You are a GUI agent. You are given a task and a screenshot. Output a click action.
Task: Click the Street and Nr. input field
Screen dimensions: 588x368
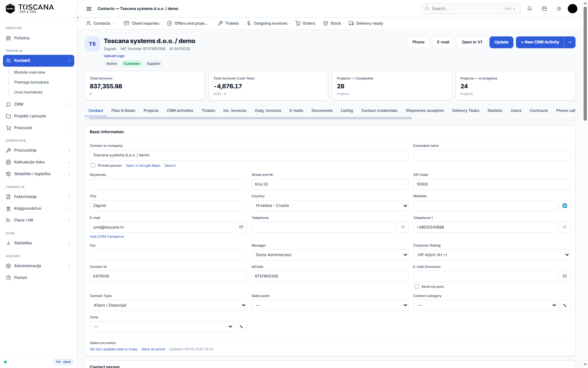click(330, 184)
